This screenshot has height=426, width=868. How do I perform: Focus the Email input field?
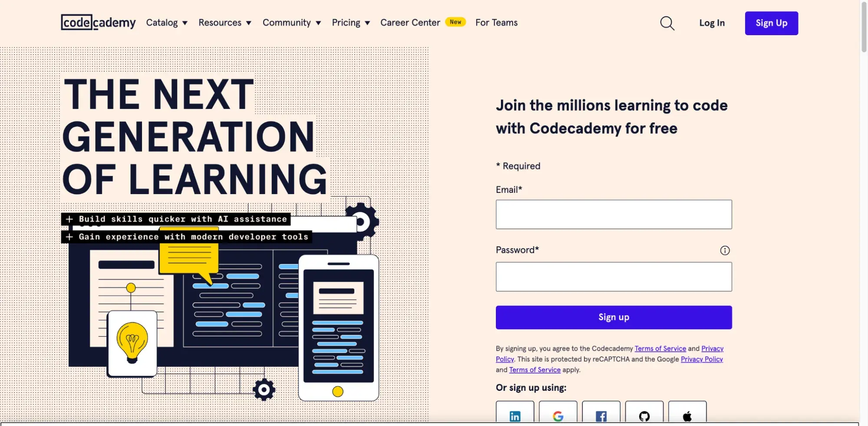coord(614,215)
